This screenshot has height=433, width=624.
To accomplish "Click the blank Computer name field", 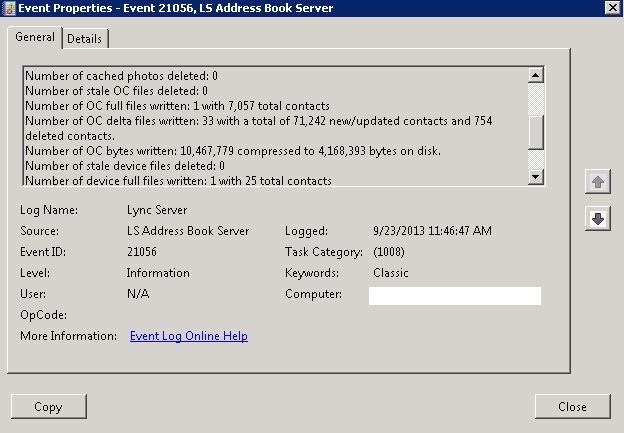I will [454, 295].
